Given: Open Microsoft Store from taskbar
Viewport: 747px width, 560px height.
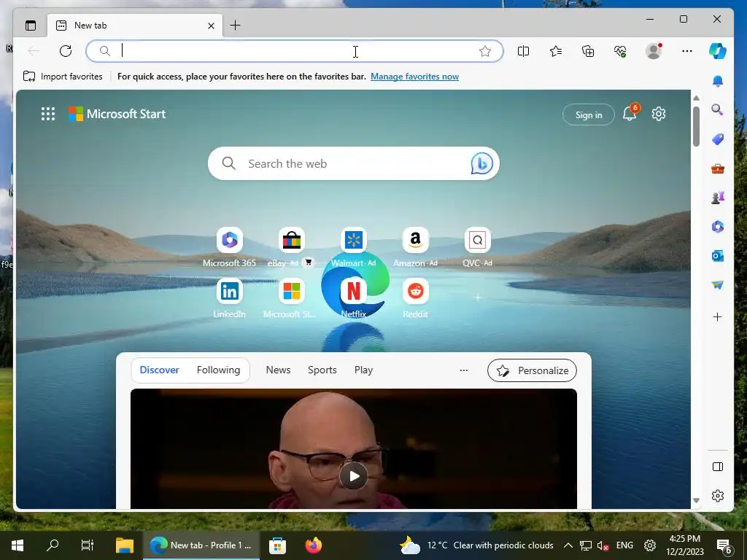Looking at the screenshot, I should coord(277,545).
